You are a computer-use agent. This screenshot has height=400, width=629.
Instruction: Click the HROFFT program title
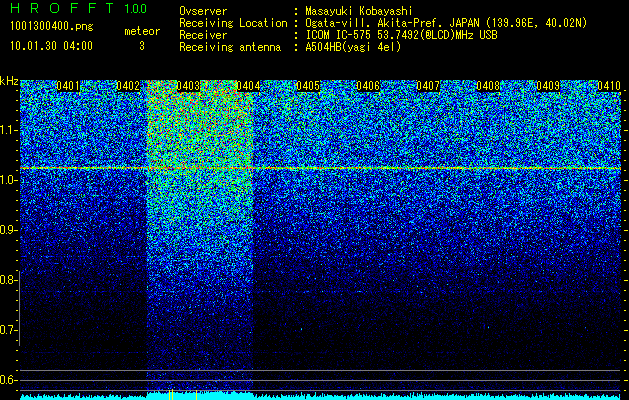pyautogui.click(x=62, y=8)
